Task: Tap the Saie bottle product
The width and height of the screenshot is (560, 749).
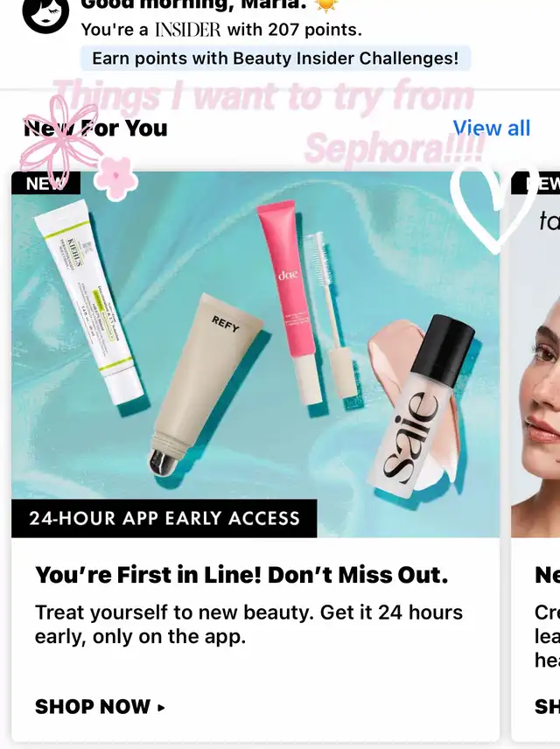Action: click(x=421, y=406)
